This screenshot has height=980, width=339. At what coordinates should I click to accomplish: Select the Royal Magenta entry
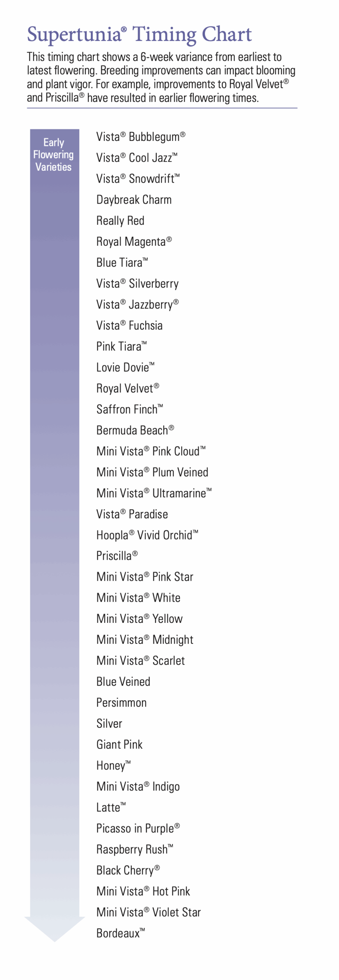point(134,242)
